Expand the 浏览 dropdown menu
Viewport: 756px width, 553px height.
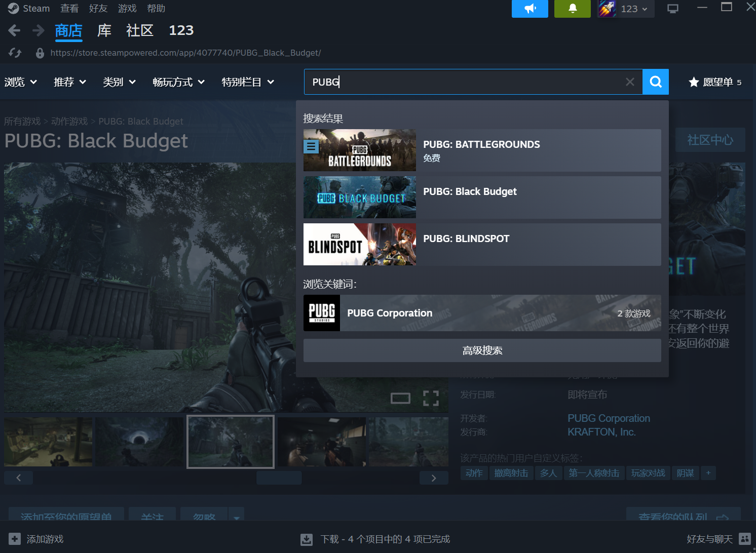coord(20,82)
